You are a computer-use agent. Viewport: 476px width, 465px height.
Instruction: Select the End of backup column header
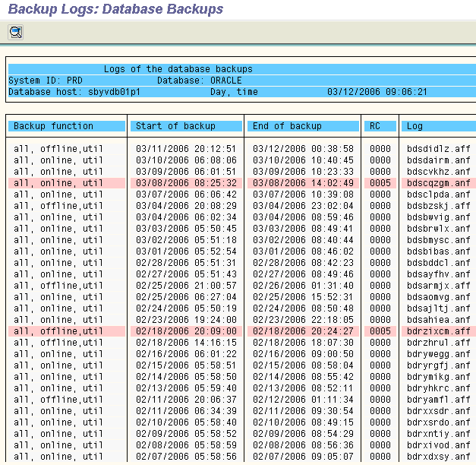pyautogui.click(x=303, y=126)
